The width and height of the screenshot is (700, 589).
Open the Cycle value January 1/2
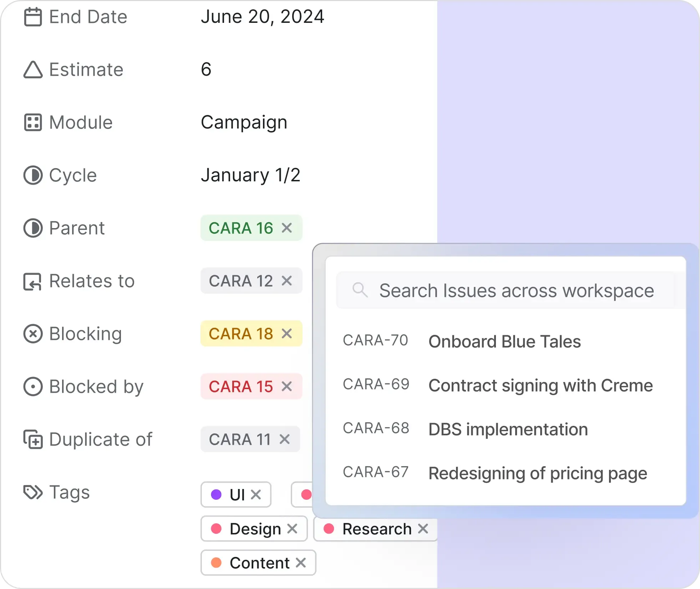250,175
